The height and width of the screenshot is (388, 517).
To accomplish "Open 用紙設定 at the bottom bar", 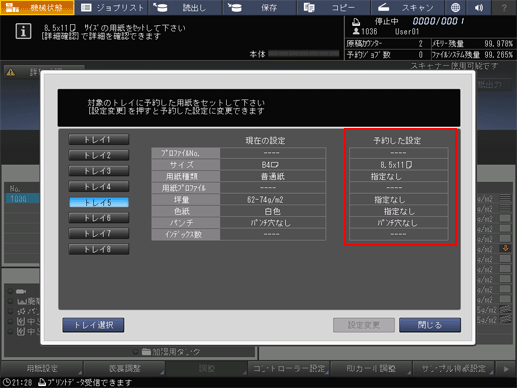I will (x=42, y=369).
